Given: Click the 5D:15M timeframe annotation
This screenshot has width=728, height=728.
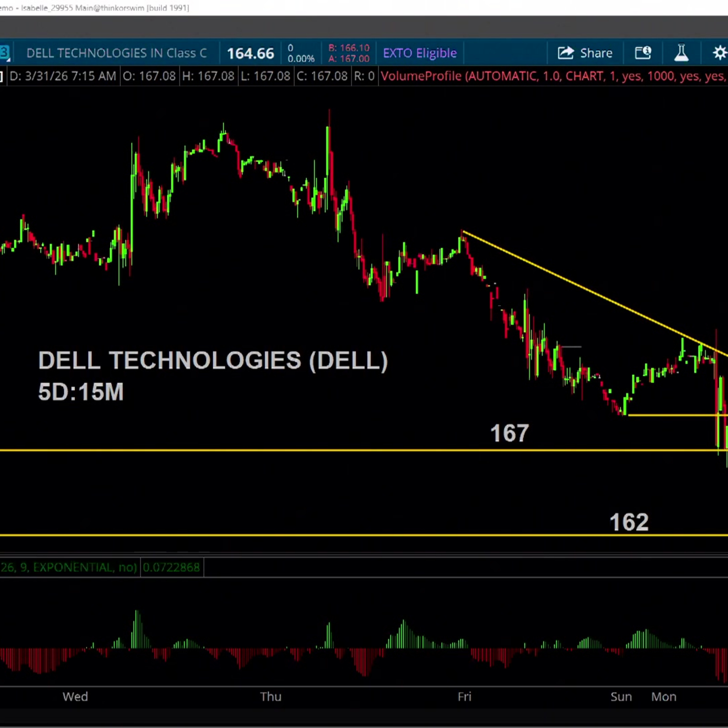Looking at the screenshot, I should click(x=81, y=392).
